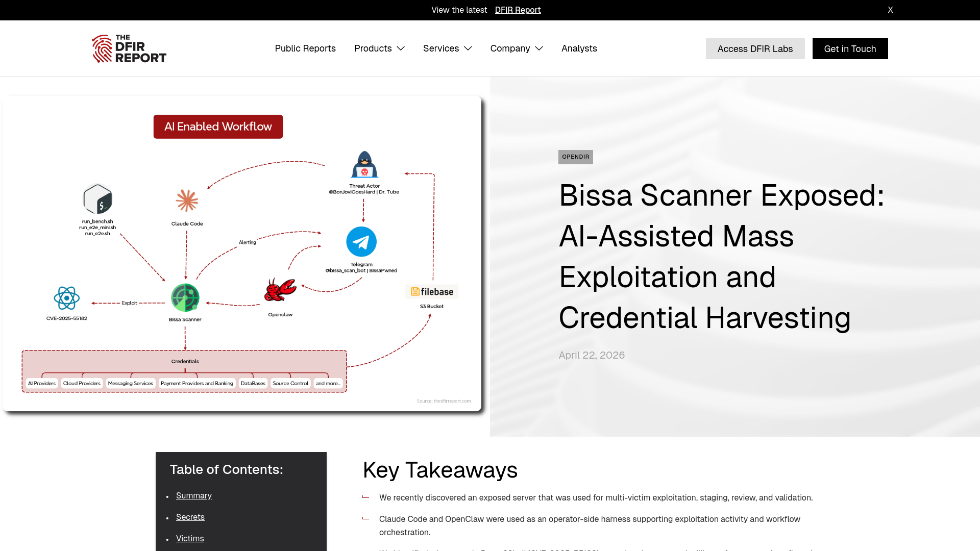
Task: Click the shell script hexagon icon
Action: [97, 199]
